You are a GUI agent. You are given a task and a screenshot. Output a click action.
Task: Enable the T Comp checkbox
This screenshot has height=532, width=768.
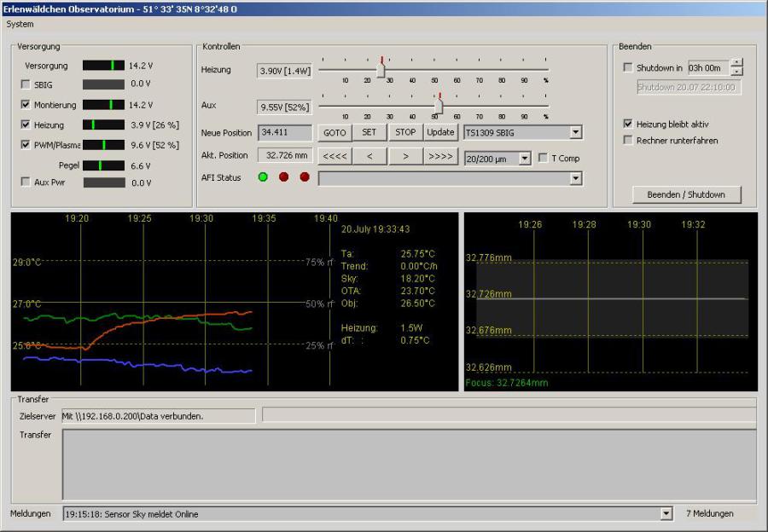point(544,158)
